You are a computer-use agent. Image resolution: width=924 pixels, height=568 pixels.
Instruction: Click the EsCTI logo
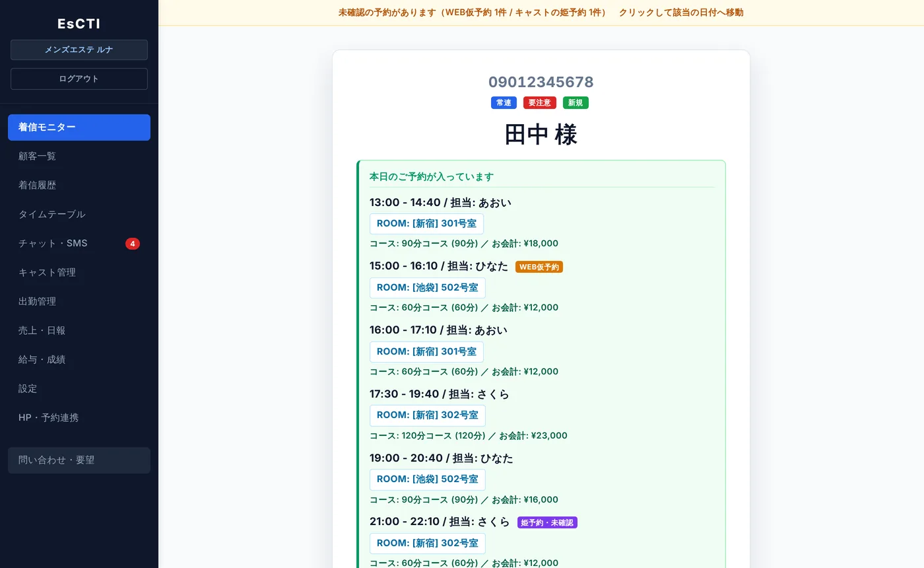pos(79,24)
